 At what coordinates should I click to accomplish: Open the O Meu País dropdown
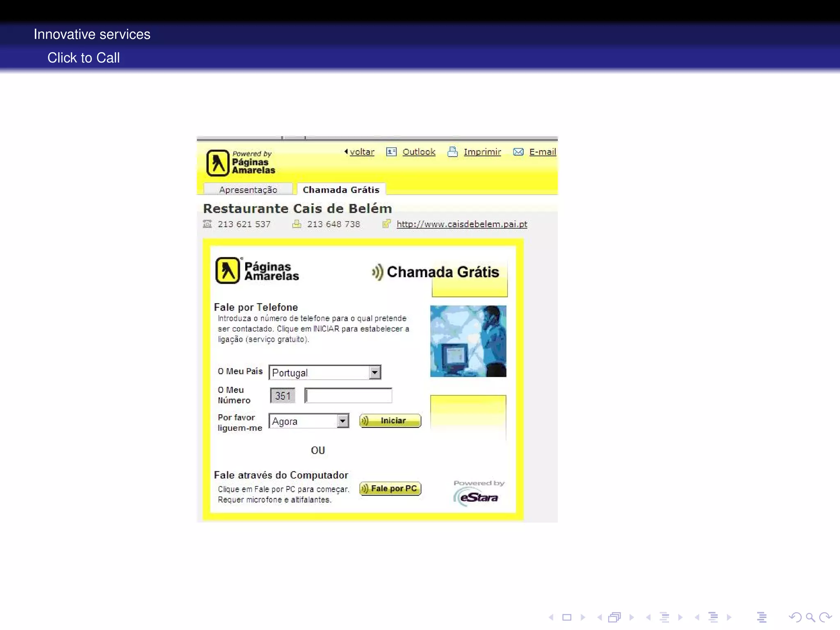(374, 372)
